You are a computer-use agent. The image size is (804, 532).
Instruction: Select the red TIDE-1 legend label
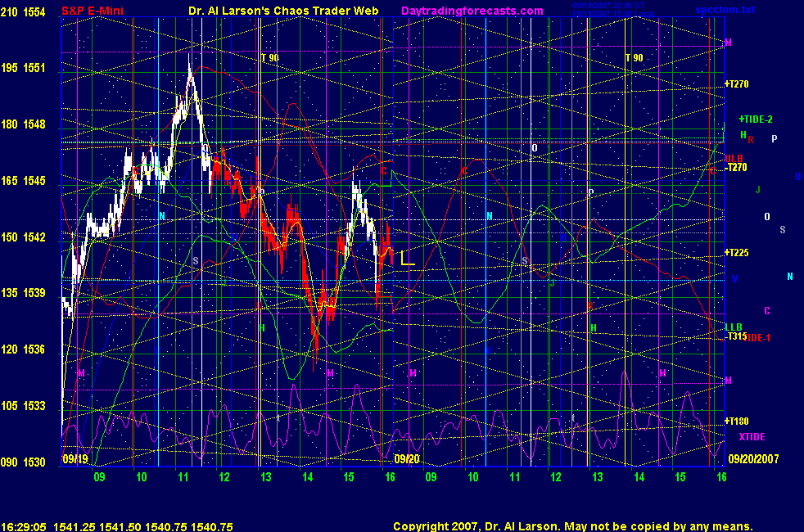tap(759, 338)
